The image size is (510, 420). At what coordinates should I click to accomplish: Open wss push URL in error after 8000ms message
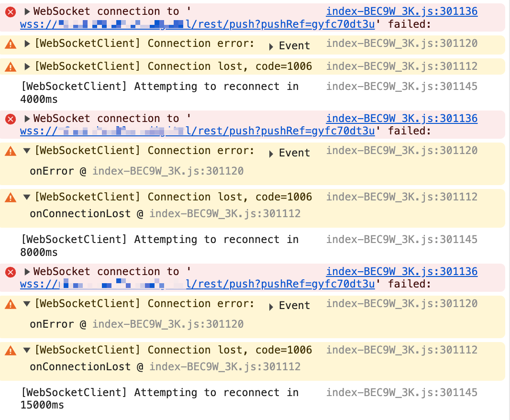click(x=198, y=284)
